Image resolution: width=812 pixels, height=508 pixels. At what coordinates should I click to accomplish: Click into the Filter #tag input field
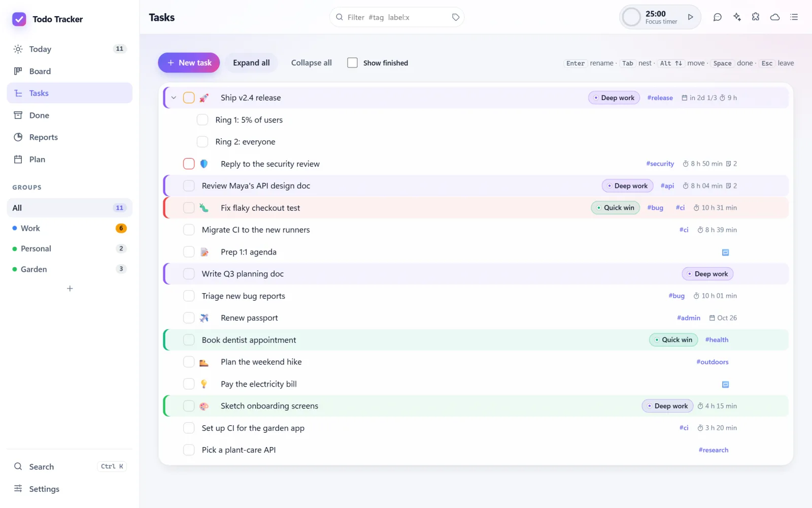[x=396, y=17]
